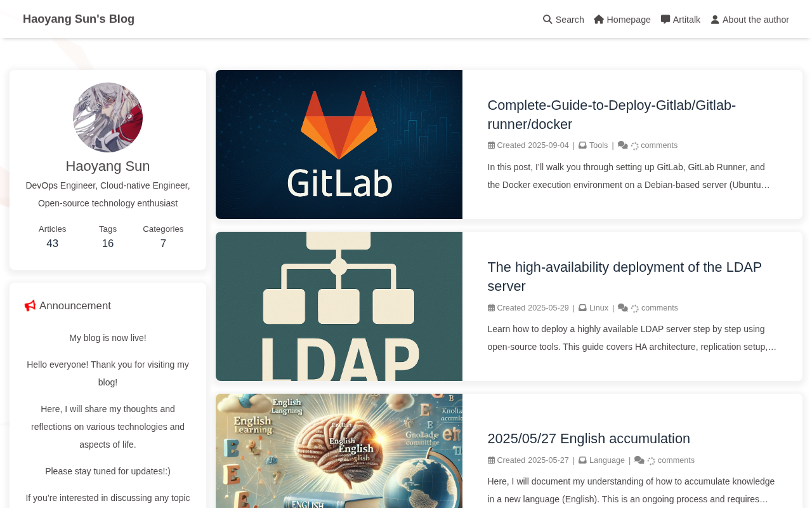The height and width of the screenshot is (508, 812).
Task: Click the Haoyang Sun's Blog site title
Action: 79,19
